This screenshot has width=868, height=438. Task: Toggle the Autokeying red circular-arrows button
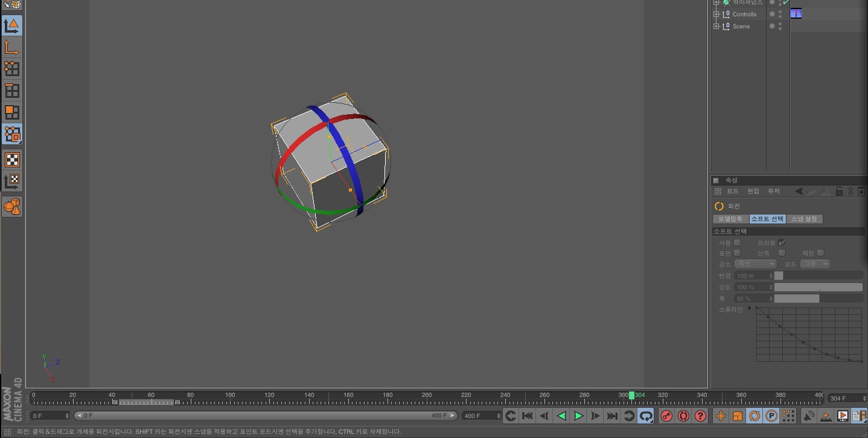point(683,416)
